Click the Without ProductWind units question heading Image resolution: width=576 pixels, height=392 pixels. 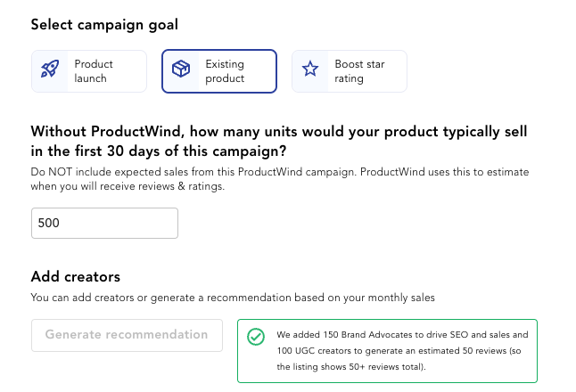[x=279, y=142]
